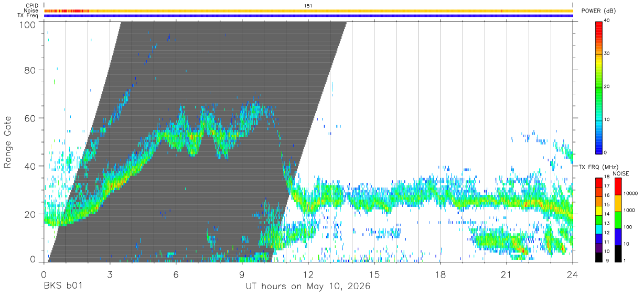Click the '12' hour label on the time axis
644x297 pixels.
coord(308,274)
